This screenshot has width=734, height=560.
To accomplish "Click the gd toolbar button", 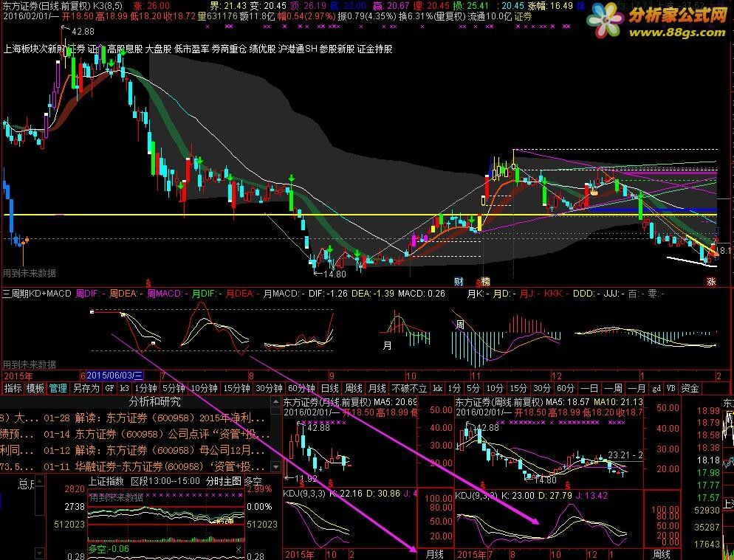I will pyautogui.click(x=656, y=388).
